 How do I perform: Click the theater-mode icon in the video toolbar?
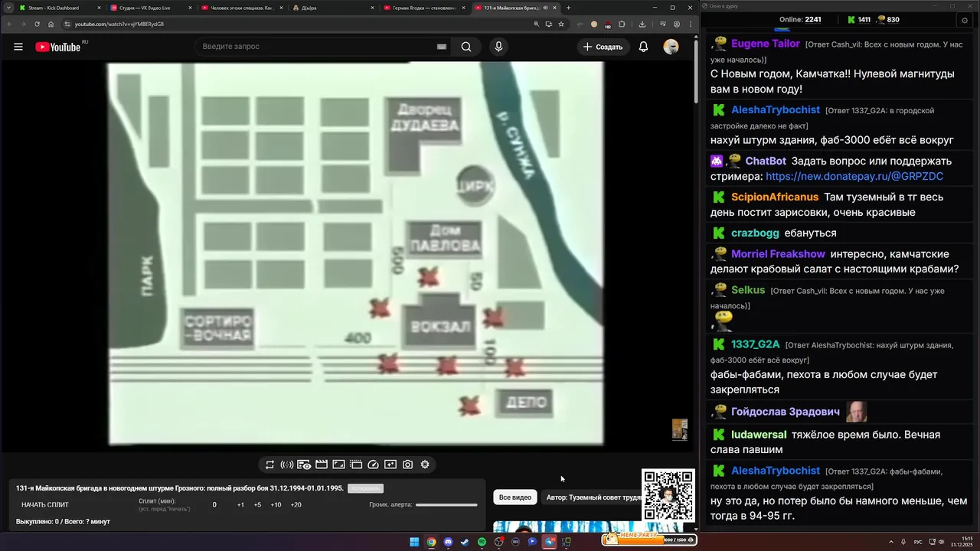coord(356,465)
